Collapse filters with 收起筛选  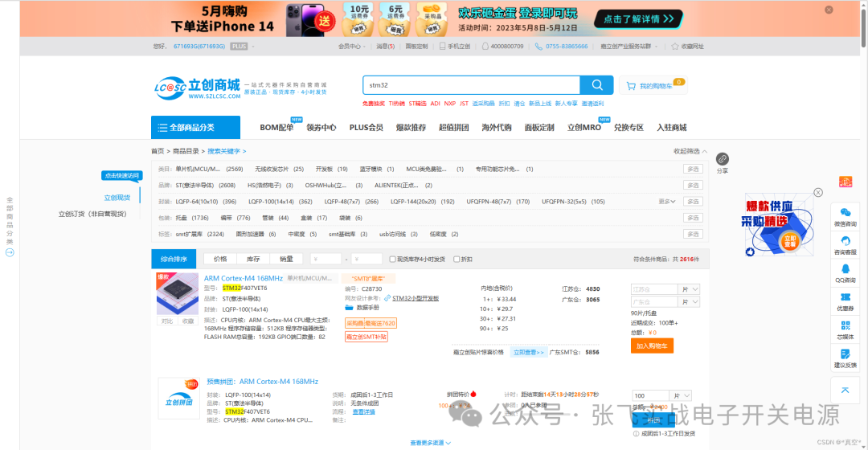pyautogui.click(x=690, y=151)
